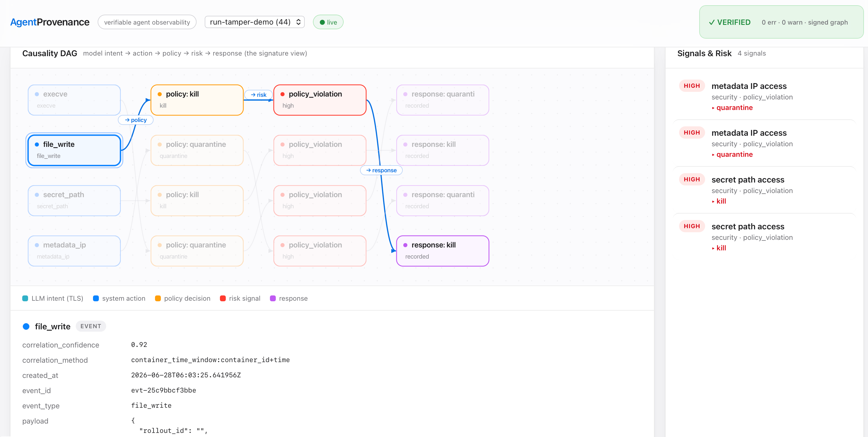The height and width of the screenshot is (437, 868).
Task: Select the top response: quaranti node
Action: coord(442,100)
